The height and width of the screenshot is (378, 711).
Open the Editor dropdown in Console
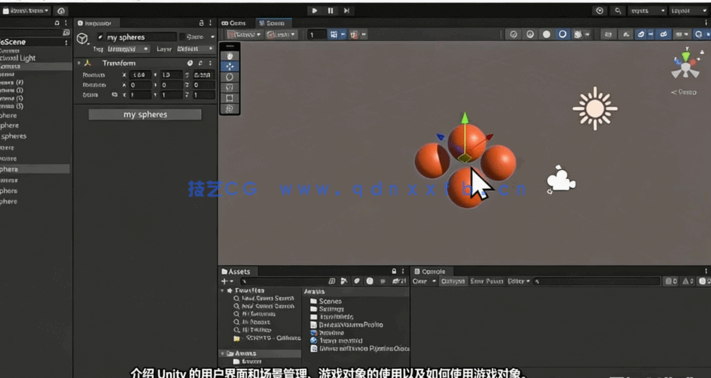coord(519,281)
